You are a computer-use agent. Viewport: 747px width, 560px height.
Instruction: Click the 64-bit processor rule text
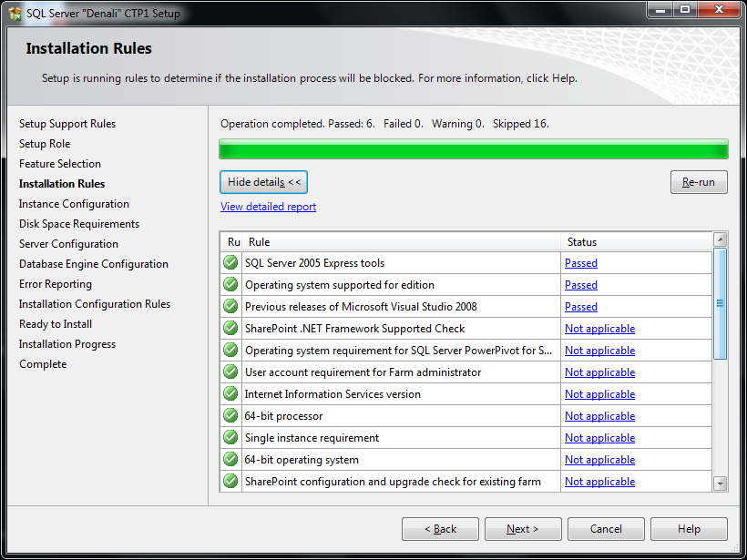(283, 416)
